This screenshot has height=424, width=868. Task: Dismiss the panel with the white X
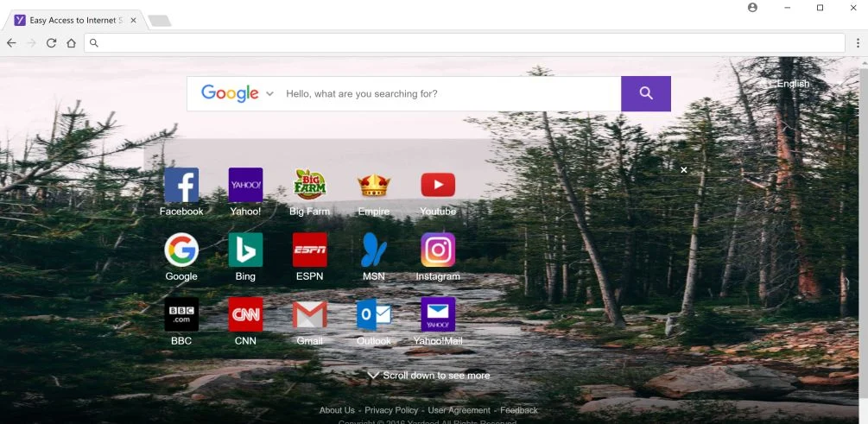[684, 170]
